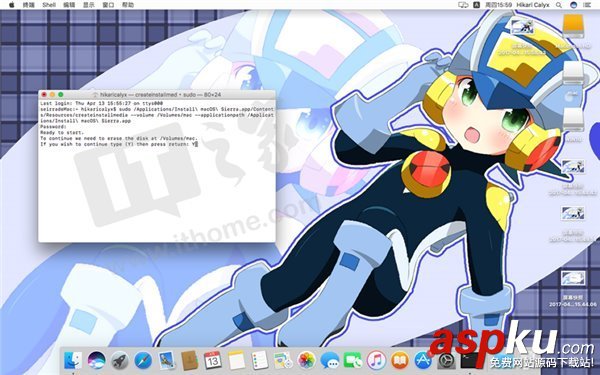Click the 'Last login' line in Terminal
The height and width of the screenshot is (375, 600).
[x=101, y=103]
